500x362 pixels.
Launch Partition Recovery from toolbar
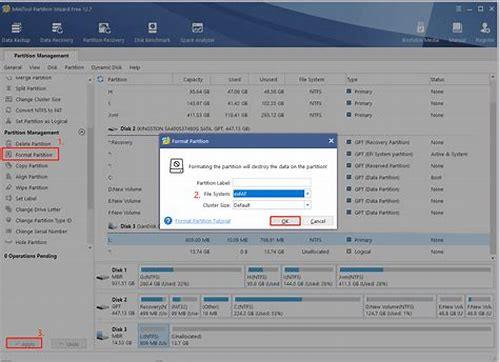104,33
